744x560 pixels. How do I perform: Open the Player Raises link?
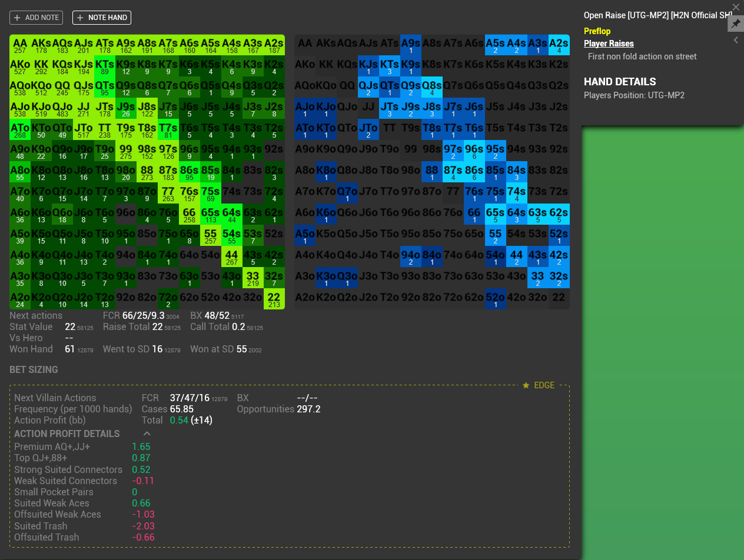coord(609,44)
